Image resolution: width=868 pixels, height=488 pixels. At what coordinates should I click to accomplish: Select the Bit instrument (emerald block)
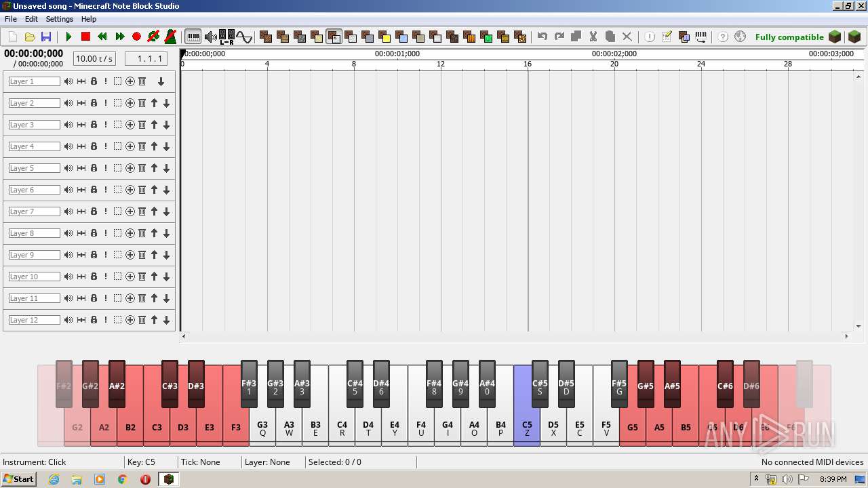click(486, 37)
